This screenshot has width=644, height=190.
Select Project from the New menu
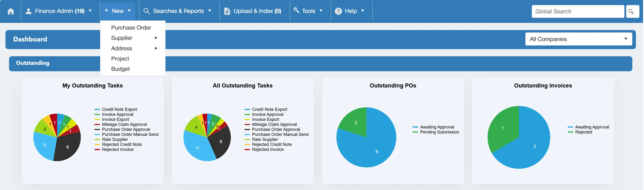pos(120,59)
